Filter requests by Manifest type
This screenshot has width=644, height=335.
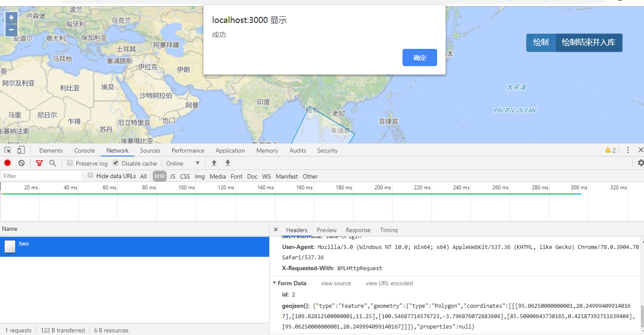[x=287, y=176]
